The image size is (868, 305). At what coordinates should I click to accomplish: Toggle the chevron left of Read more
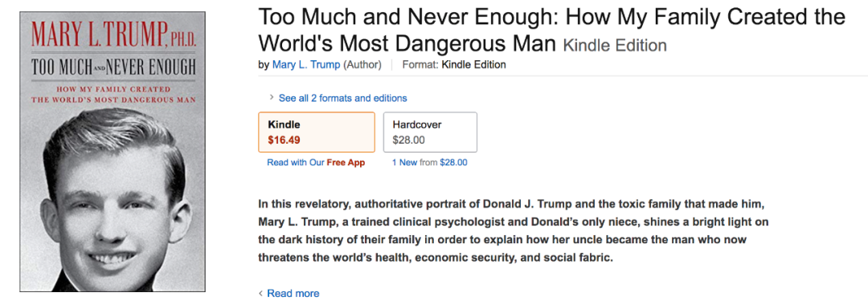pos(260,294)
